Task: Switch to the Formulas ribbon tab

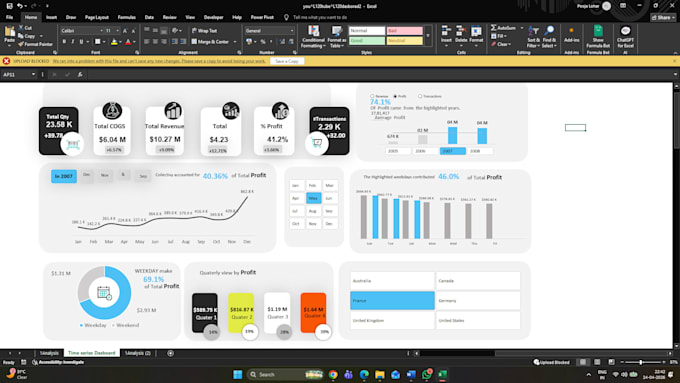Action: (127, 17)
